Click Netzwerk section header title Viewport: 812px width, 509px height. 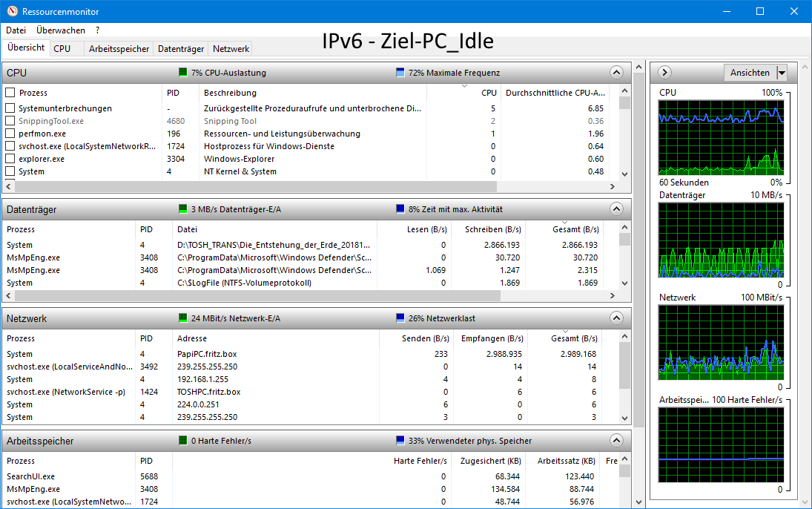[27, 318]
